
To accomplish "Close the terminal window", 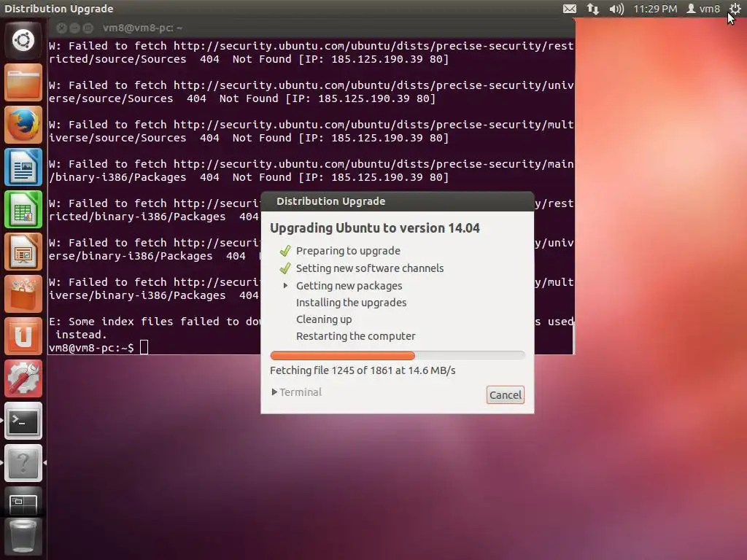I will tap(61, 28).
